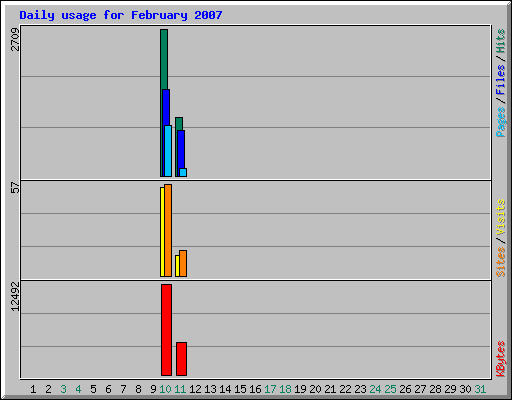The image size is (512, 400).
Task: Click green day 25 on the x-axis
Action: tap(390, 389)
